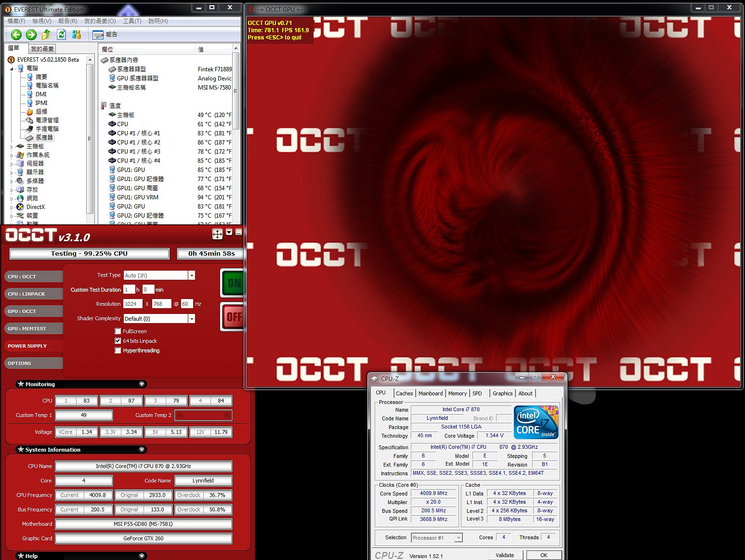
Task: Click the OCCT title bar dropdown arrow
Action: pyautogui.click(x=229, y=232)
